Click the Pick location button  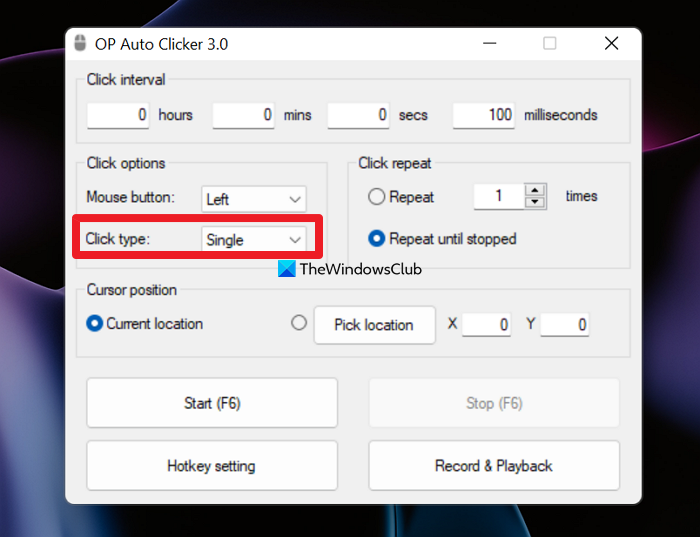[374, 325]
